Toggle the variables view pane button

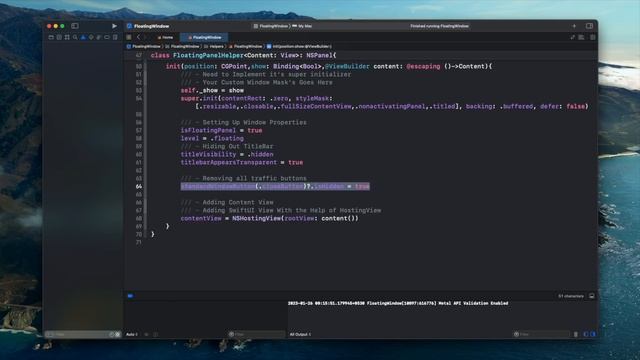click(586, 334)
